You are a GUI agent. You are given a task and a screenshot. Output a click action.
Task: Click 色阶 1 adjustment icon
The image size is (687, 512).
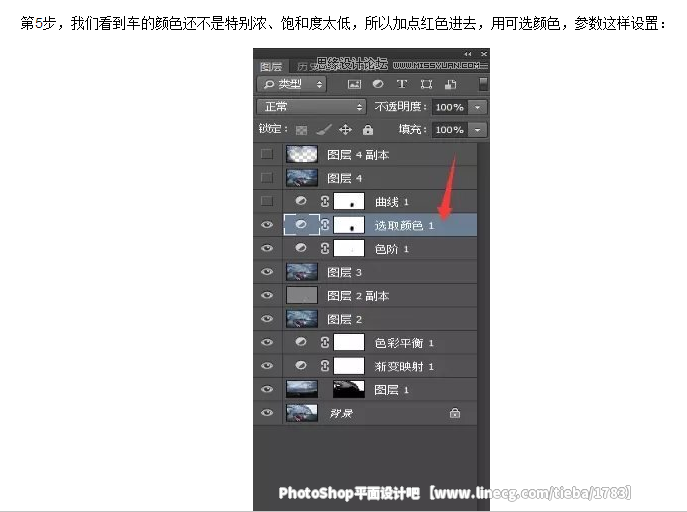point(301,248)
